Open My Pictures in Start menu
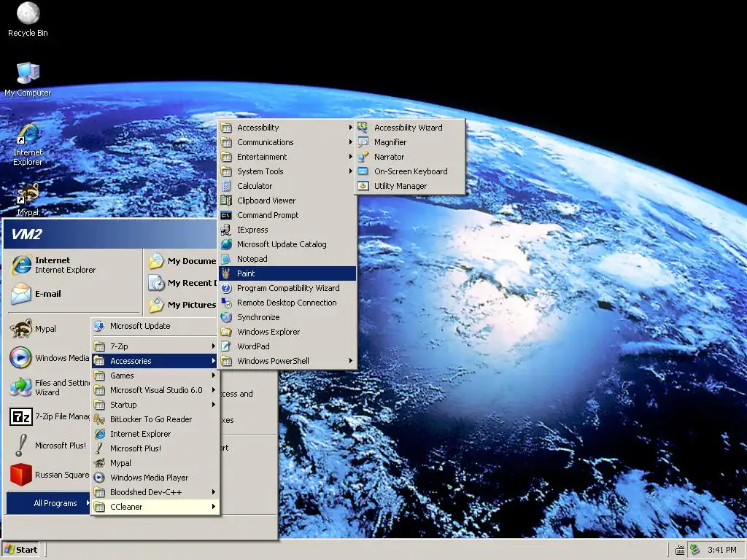 point(182,305)
